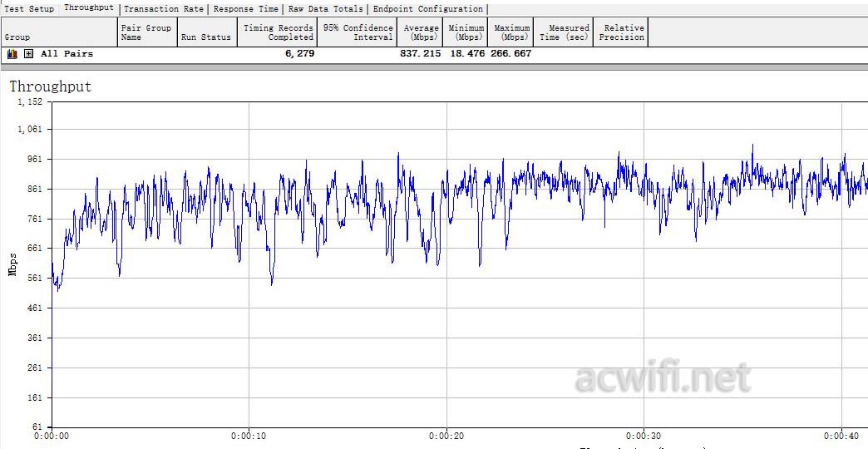Image resolution: width=868 pixels, height=449 pixels.
Task: Open the Endpoint Configuration tab
Action: pos(428,9)
